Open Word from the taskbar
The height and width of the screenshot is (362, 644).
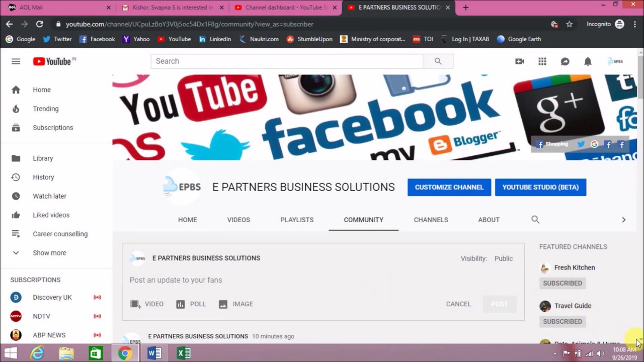154,353
